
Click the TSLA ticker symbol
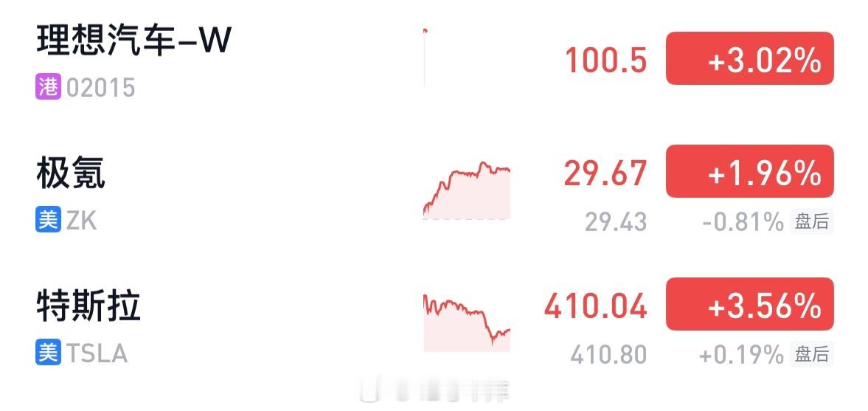(97, 353)
